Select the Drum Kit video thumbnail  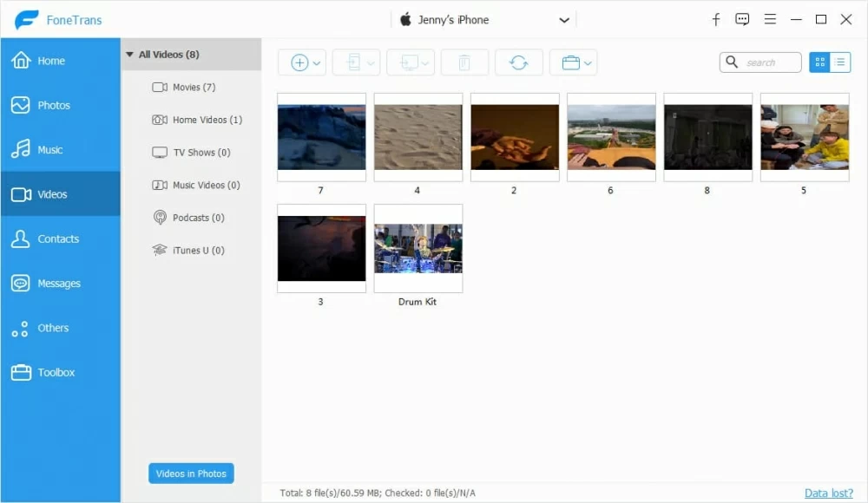(418, 249)
